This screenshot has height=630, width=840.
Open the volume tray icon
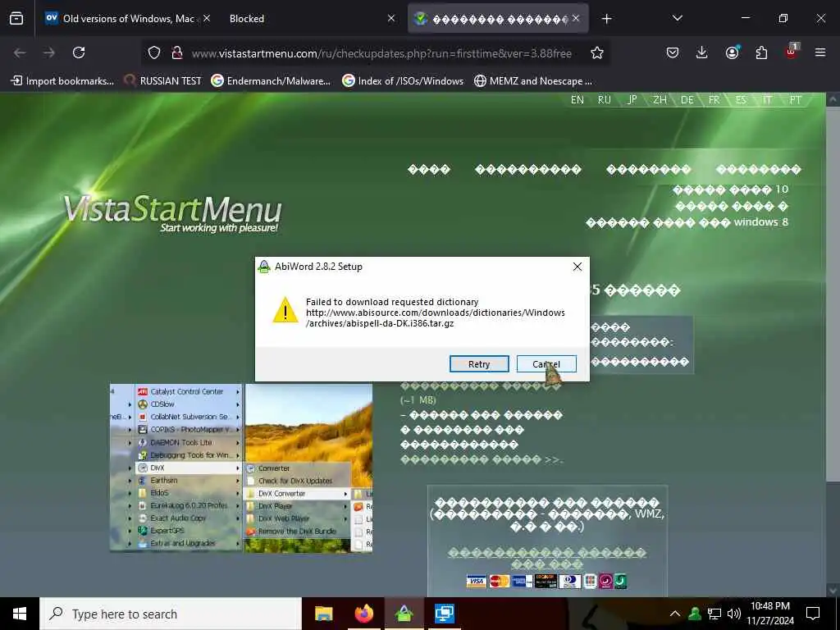(x=734, y=614)
